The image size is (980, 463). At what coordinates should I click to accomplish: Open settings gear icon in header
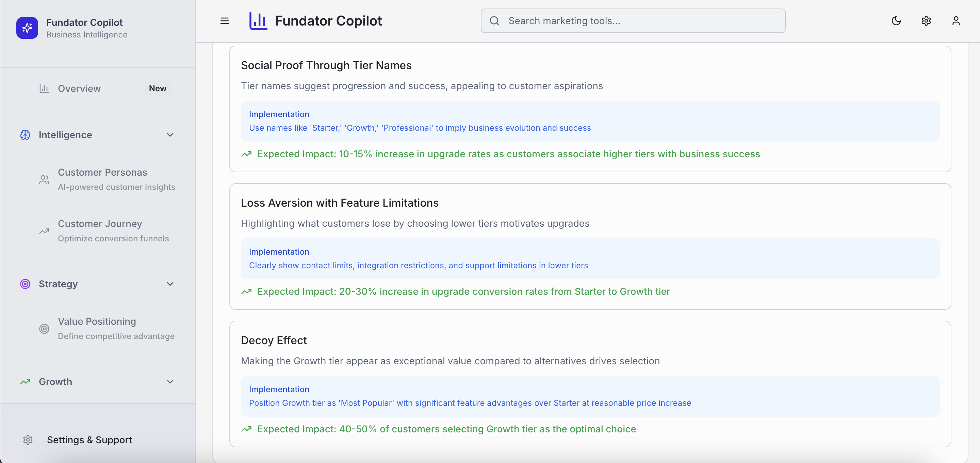926,21
